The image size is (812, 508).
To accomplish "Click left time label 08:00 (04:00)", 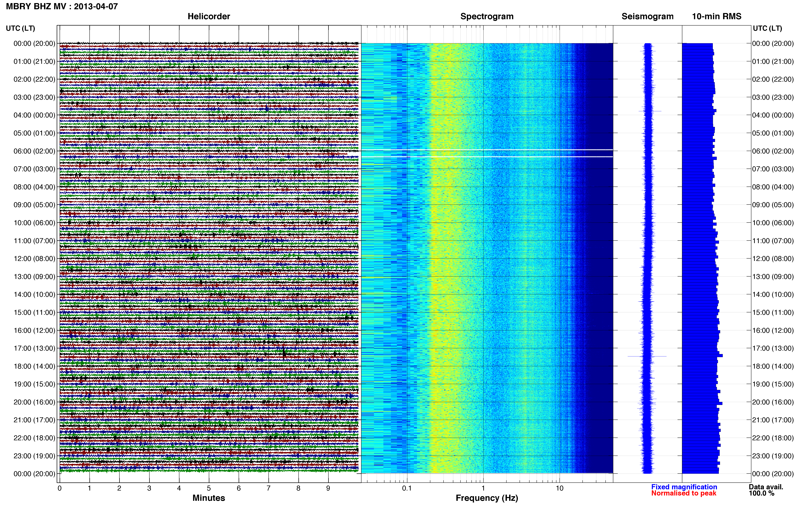I will tap(34, 187).
